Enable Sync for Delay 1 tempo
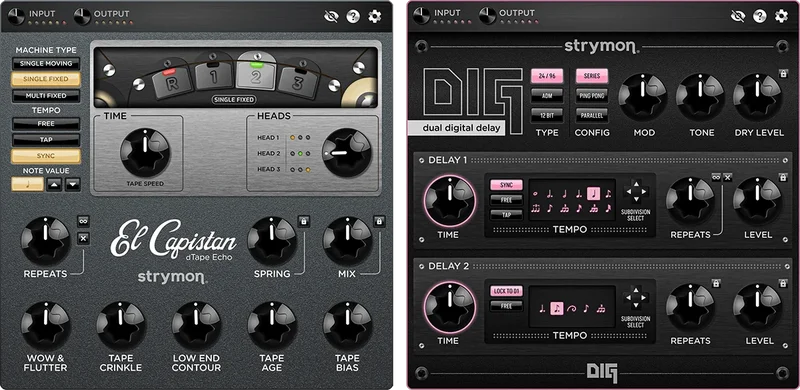 507,185
